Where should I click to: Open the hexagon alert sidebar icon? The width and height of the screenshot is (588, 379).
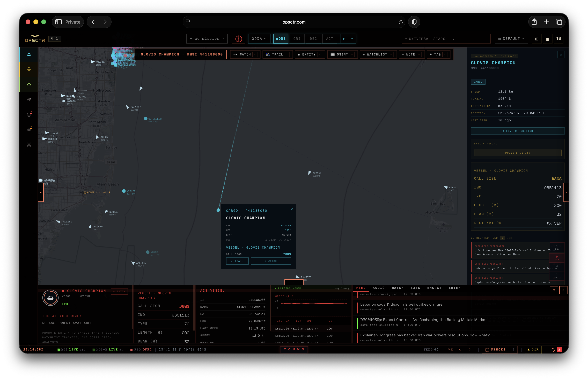coord(29,114)
